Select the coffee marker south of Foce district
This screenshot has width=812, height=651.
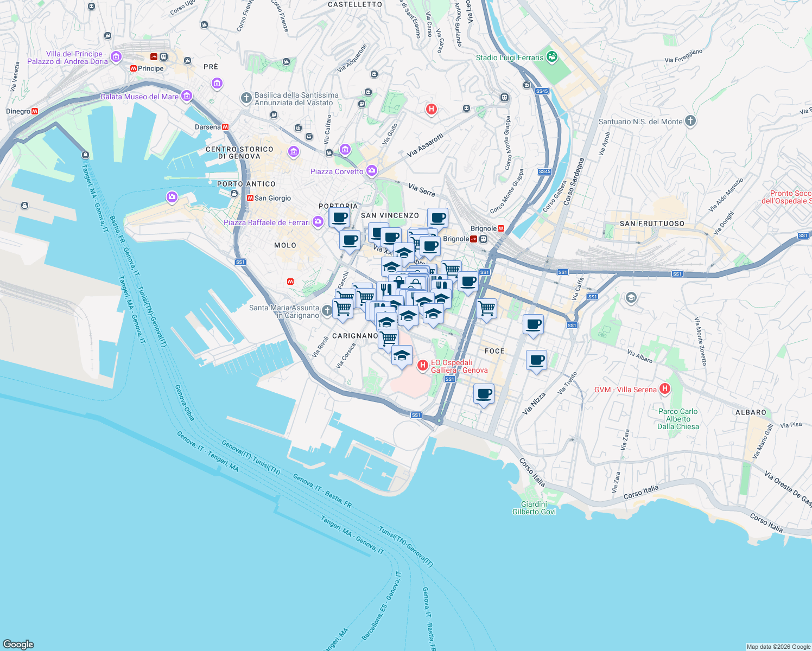point(483,394)
